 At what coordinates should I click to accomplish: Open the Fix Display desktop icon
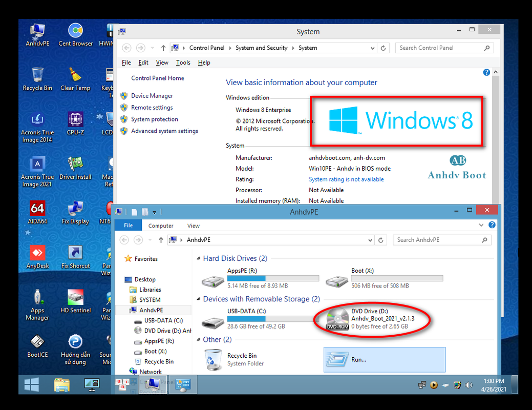click(x=75, y=213)
